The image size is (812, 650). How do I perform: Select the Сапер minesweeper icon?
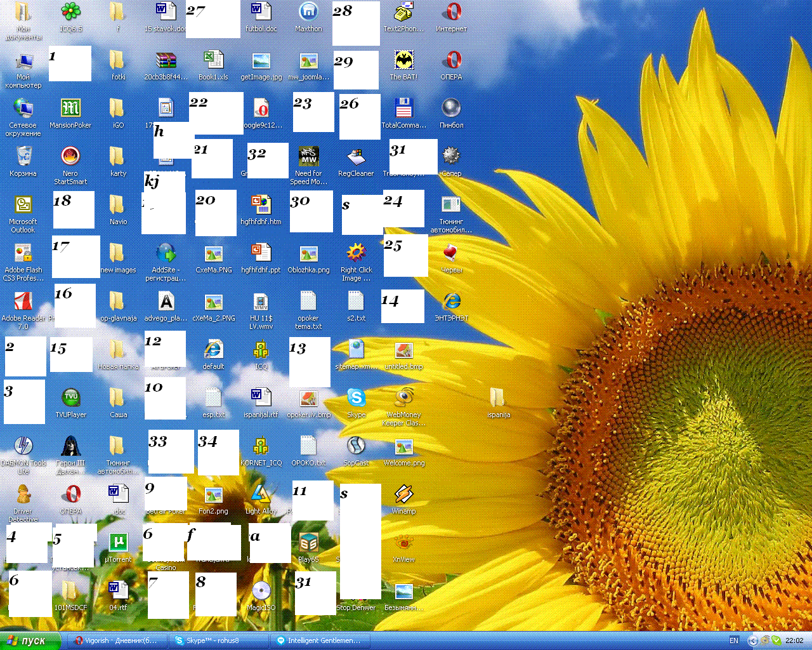(x=451, y=157)
